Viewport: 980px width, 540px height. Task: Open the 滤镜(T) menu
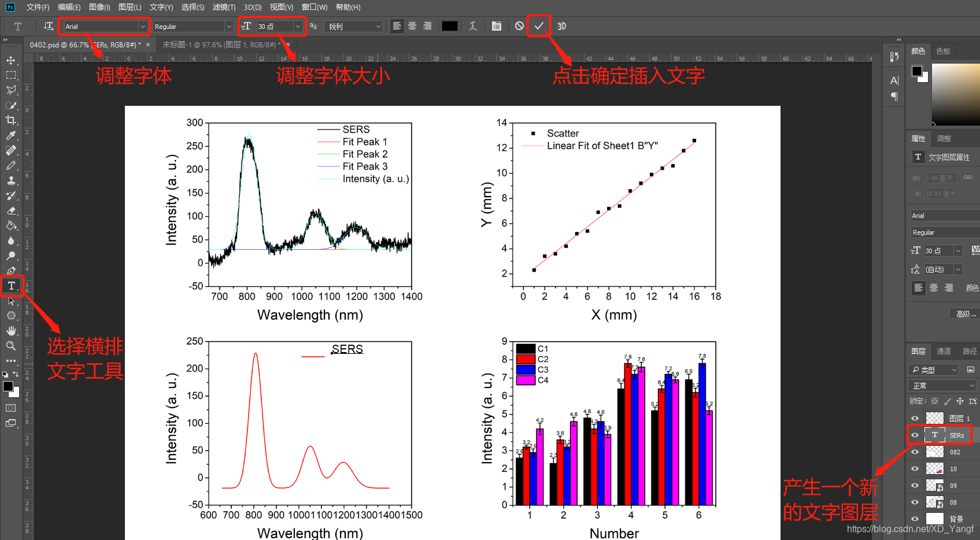(224, 8)
